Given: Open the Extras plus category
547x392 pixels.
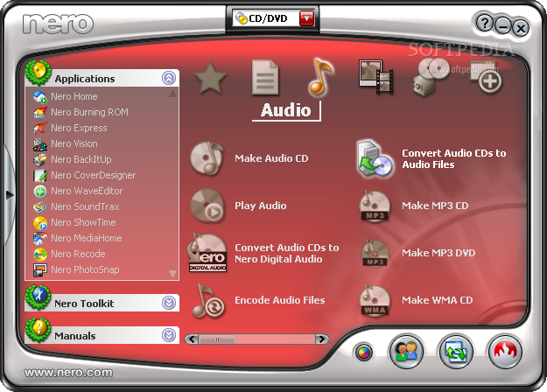Looking at the screenshot, I should (x=486, y=77).
